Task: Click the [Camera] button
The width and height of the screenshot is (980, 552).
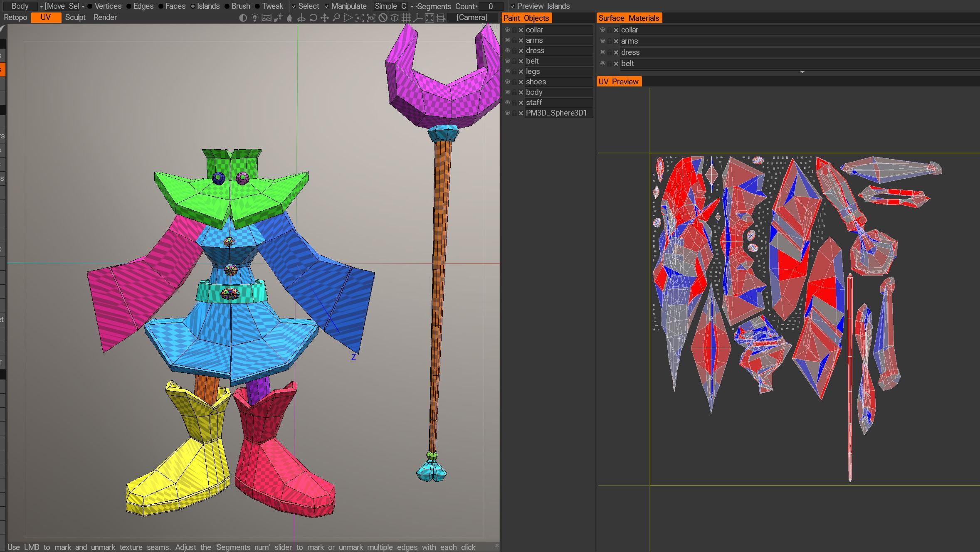Action: (x=471, y=17)
